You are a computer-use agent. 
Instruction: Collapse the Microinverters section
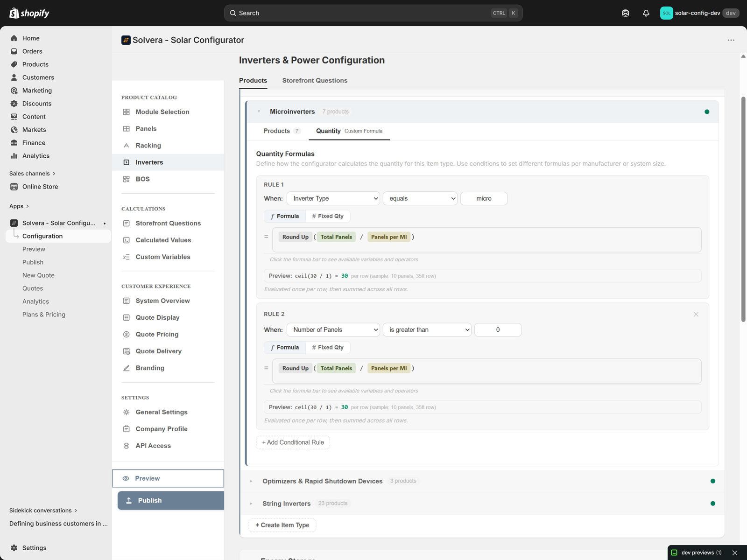[259, 112]
